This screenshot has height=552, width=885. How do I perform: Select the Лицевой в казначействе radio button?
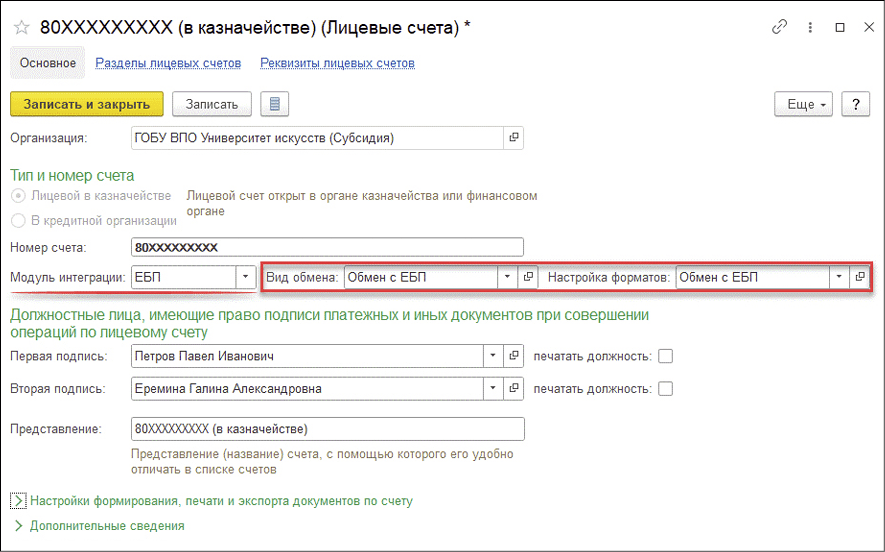coord(18,196)
